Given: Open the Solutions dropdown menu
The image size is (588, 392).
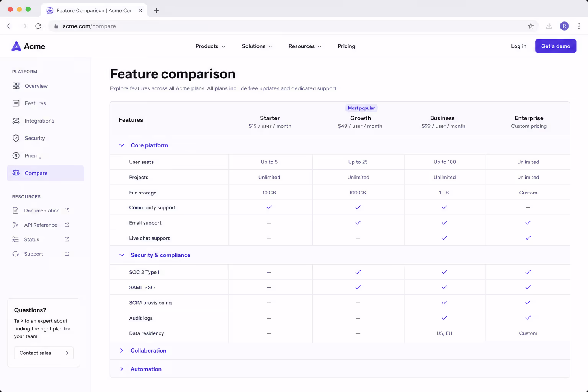Looking at the screenshot, I should click(x=257, y=46).
